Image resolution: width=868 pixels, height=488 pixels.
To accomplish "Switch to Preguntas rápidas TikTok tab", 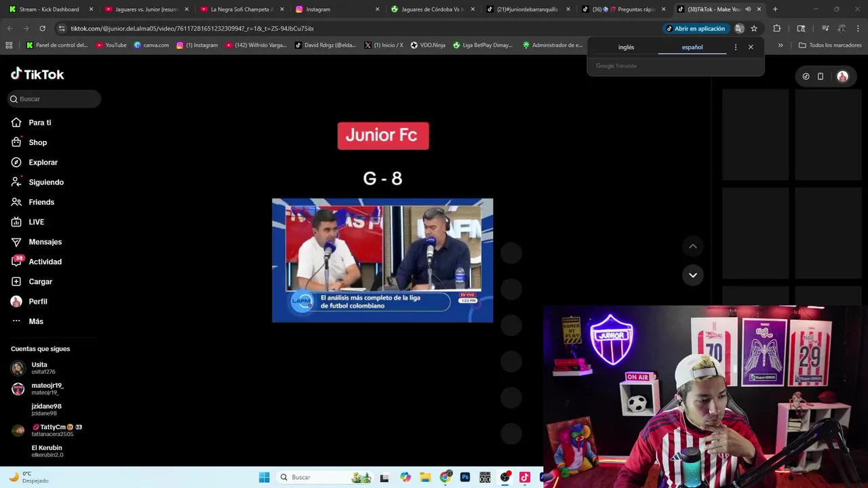I will coord(625,9).
